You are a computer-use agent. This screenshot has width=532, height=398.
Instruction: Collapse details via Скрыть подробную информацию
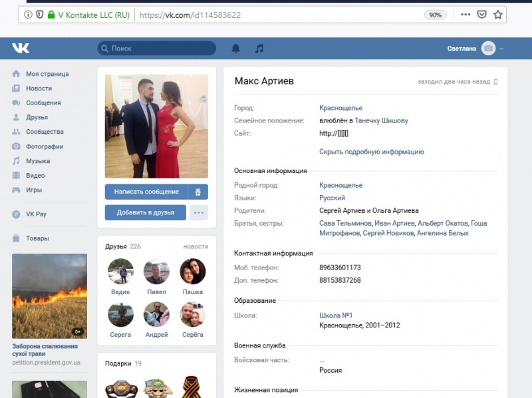[x=371, y=152]
